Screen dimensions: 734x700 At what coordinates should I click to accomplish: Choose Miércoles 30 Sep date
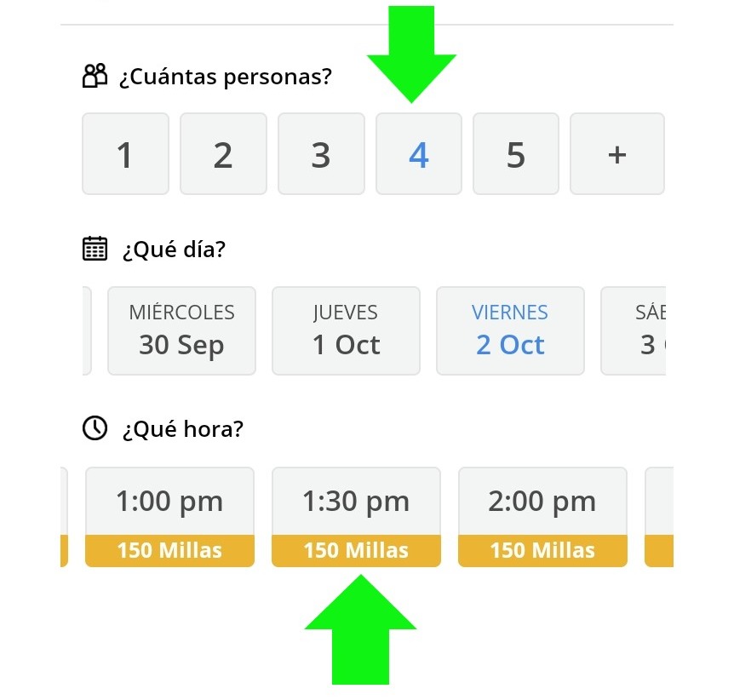[181, 330]
